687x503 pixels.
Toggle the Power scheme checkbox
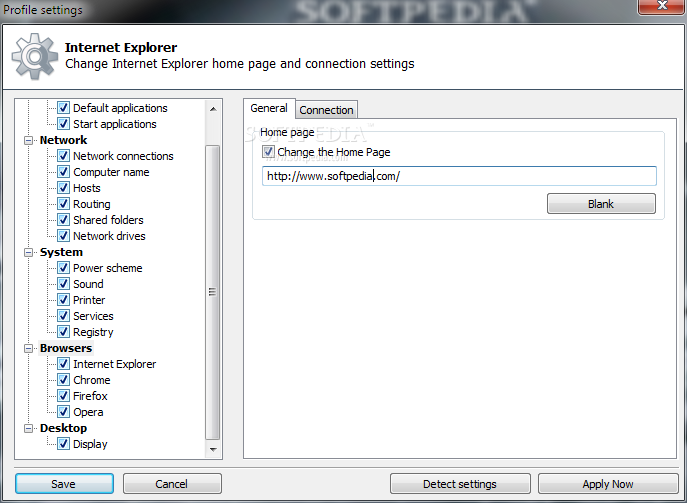pos(64,268)
